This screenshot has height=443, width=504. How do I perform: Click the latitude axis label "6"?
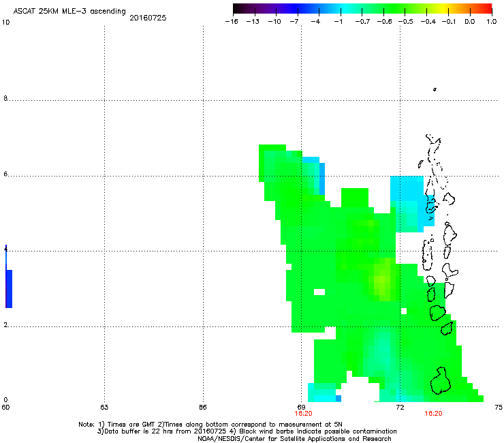tap(5, 174)
